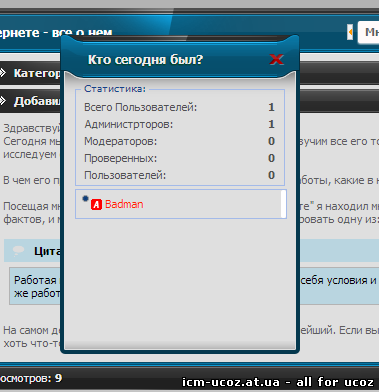Screen dimensions: 379x392
Task: Select the "Проверенных:" statistic label
Action: point(120,158)
